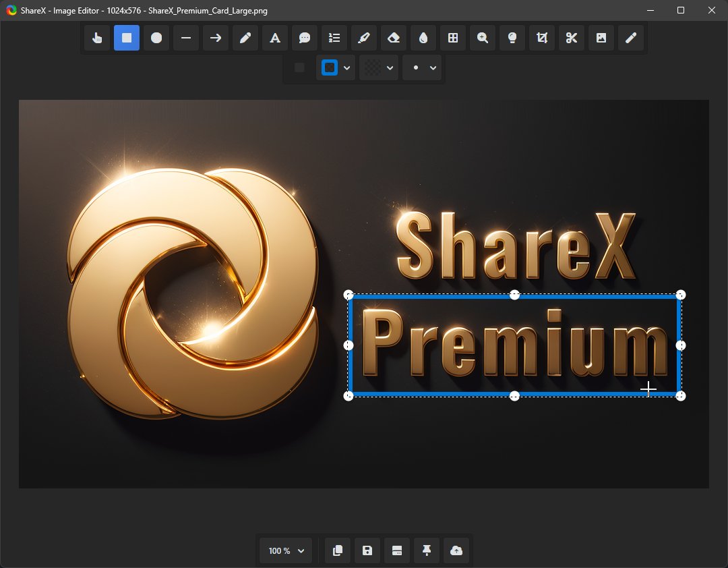
Task: Enable the Crop image tool
Action: coord(541,38)
